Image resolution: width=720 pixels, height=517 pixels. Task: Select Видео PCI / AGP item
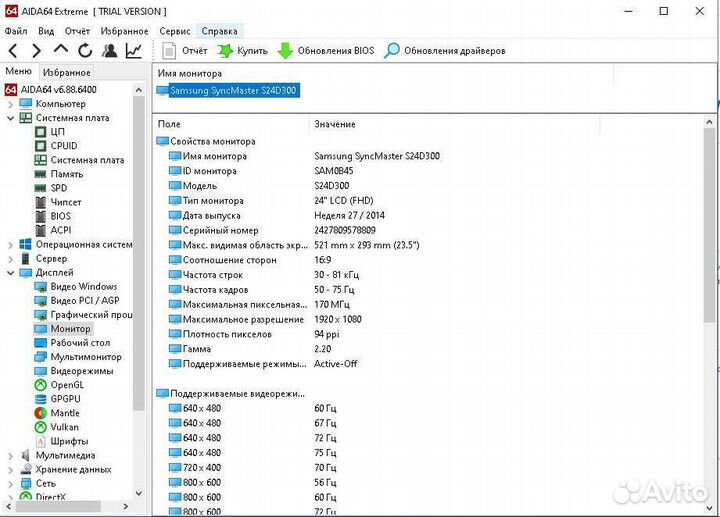point(85,301)
